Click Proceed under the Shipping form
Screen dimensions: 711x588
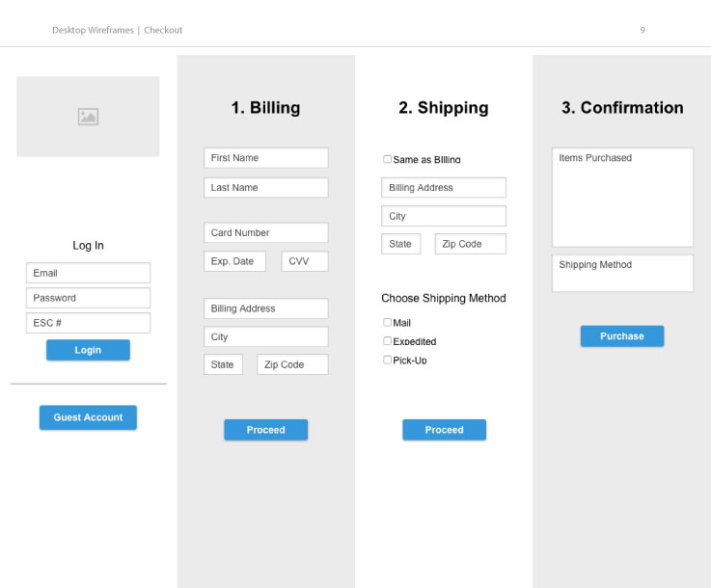[444, 430]
